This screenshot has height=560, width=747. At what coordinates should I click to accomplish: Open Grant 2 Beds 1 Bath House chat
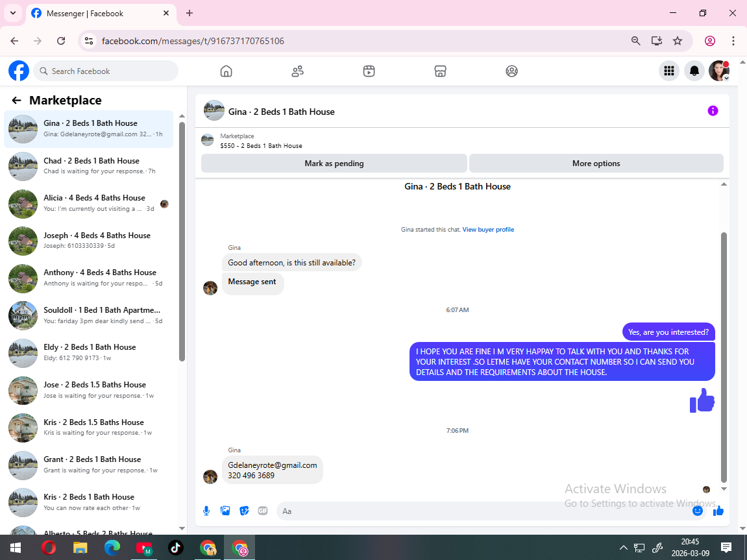pos(89,465)
